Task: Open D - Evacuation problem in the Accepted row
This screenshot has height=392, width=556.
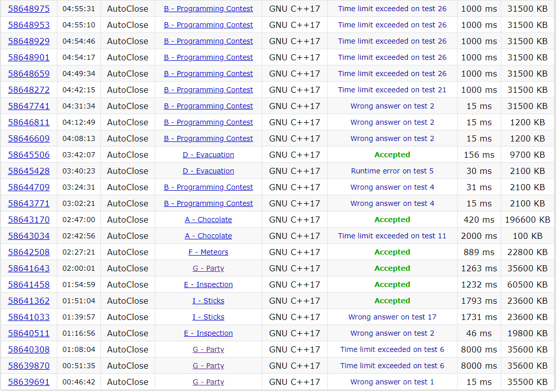Action: click(208, 155)
